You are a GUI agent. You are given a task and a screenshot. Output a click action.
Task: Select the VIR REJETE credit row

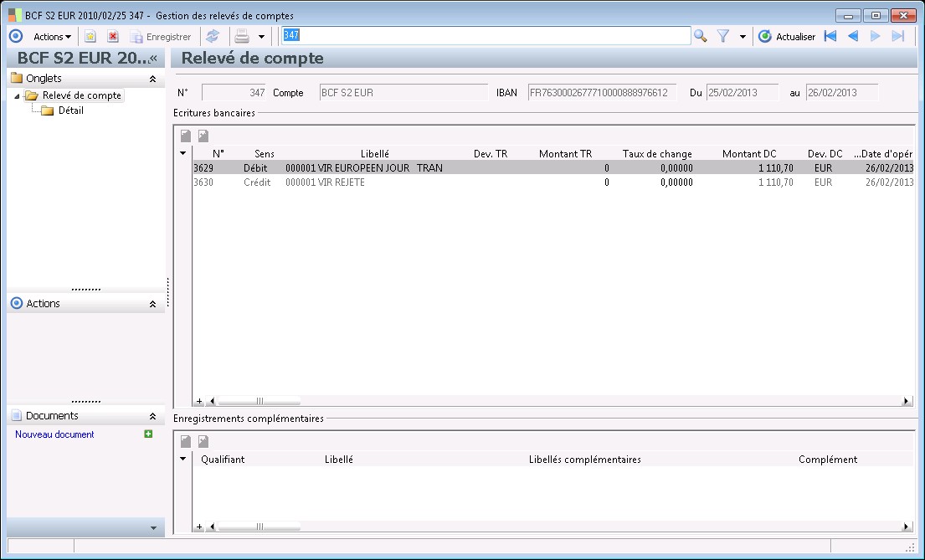342,182
